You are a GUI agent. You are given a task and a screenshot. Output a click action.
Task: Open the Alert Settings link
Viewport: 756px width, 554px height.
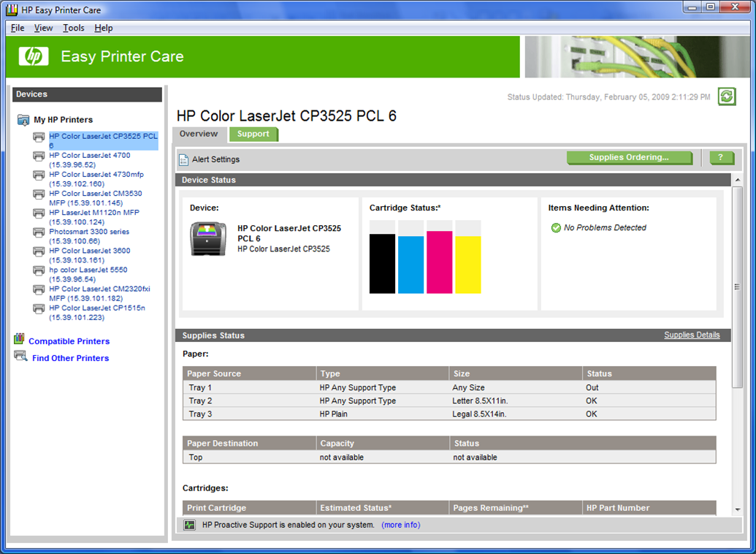(x=215, y=160)
